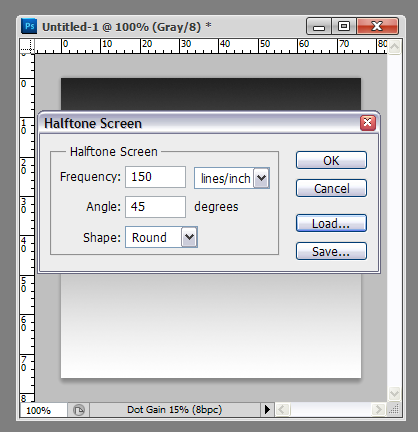Click the degrees label text
418x432 pixels.
(216, 207)
